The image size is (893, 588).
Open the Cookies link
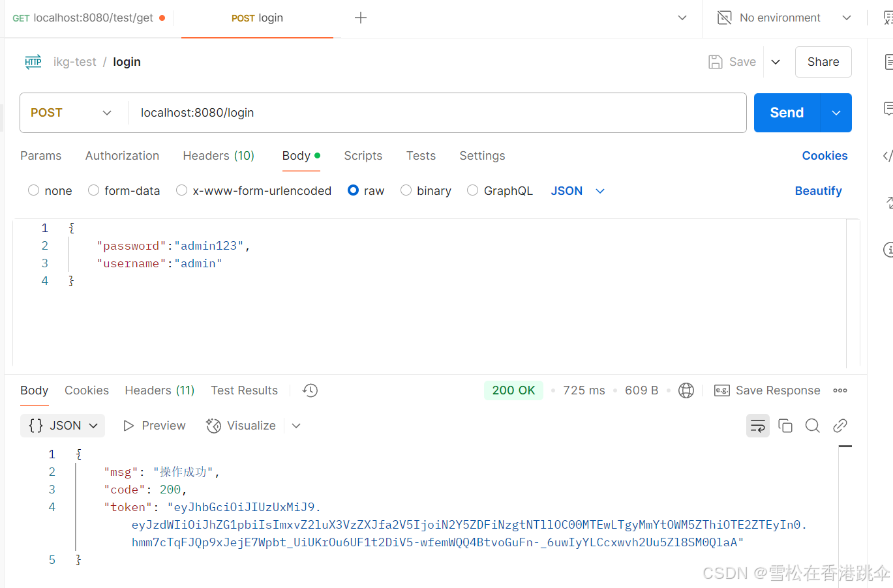825,156
